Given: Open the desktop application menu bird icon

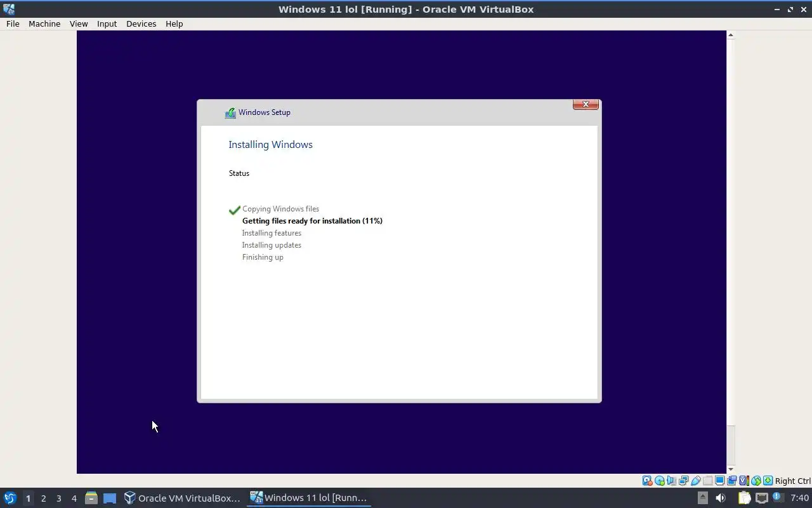Looking at the screenshot, I should click(x=10, y=498).
